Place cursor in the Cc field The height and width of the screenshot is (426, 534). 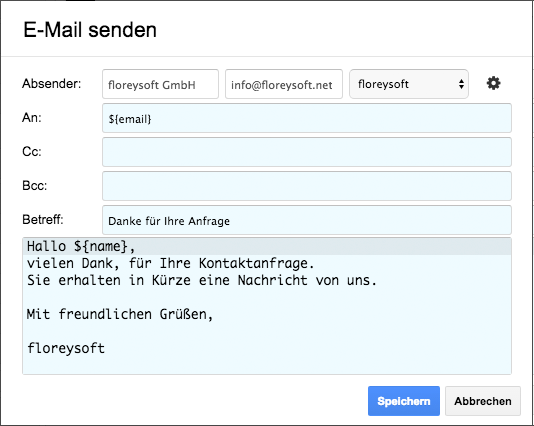[307, 152]
